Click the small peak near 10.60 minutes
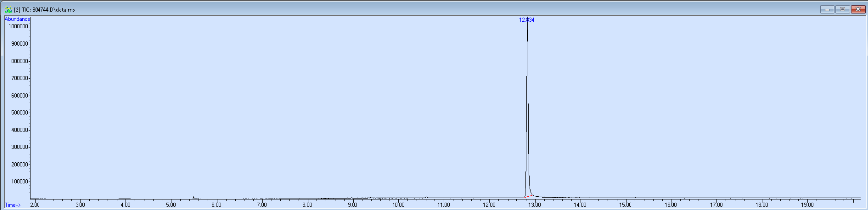 tap(426, 197)
